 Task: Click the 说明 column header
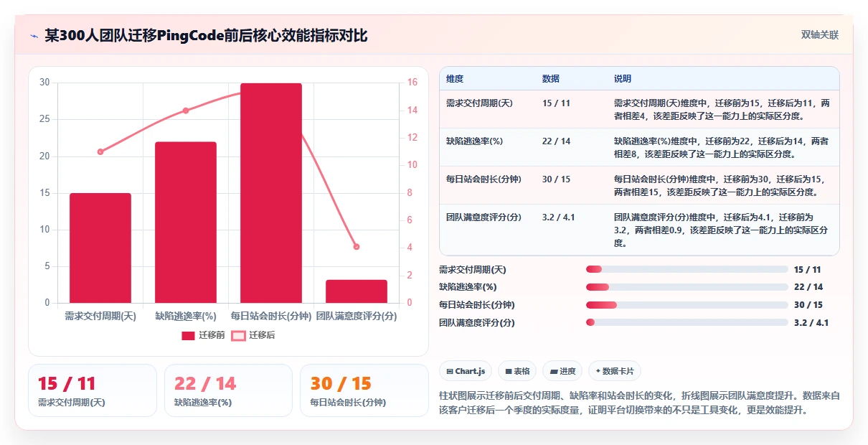pos(623,78)
